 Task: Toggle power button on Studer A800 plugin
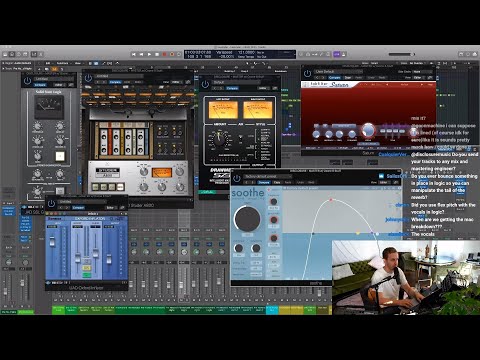(88, 78)
